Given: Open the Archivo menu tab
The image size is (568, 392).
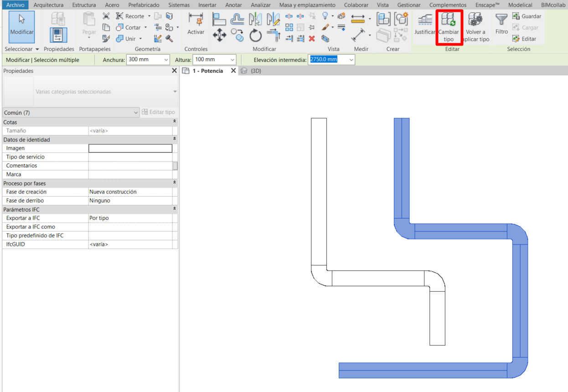Looking at the screenshot, I should pyautogui.click(x=15, y=5).
